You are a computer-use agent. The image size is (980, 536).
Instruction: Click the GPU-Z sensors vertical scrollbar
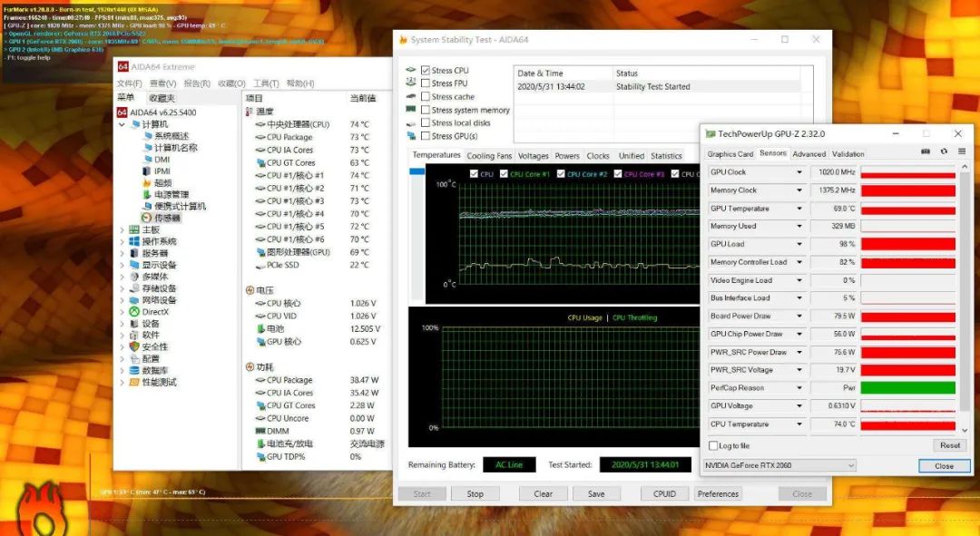965,298
